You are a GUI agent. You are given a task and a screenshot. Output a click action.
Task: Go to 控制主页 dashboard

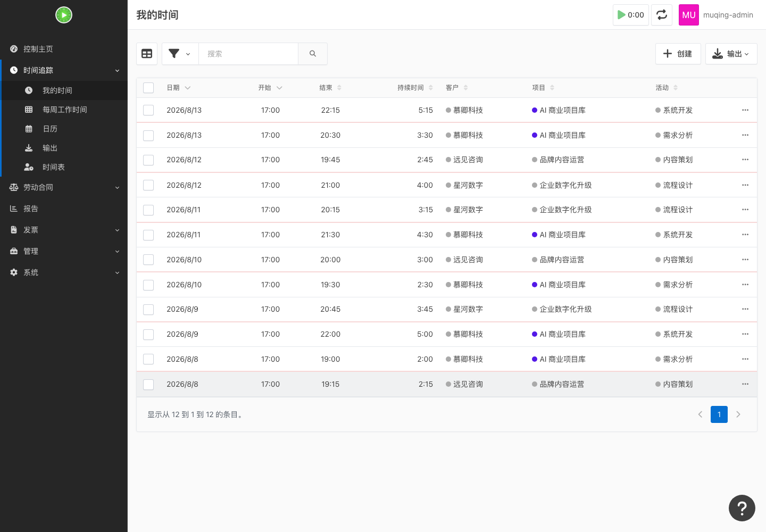pyautogui.click(x=64, y=49)
